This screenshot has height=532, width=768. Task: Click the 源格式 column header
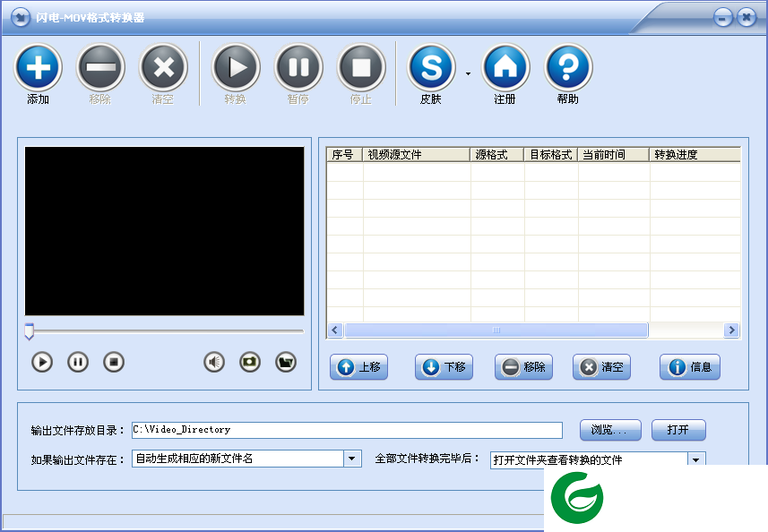tap(497, 155)
